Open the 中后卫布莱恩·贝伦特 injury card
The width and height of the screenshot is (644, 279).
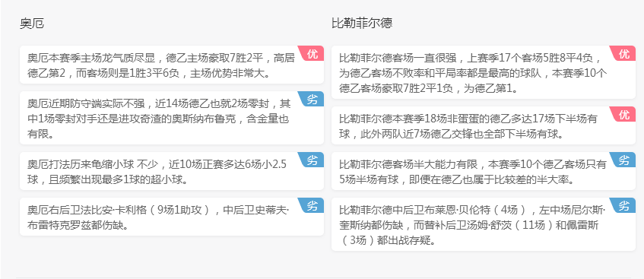tap(484, 224)
